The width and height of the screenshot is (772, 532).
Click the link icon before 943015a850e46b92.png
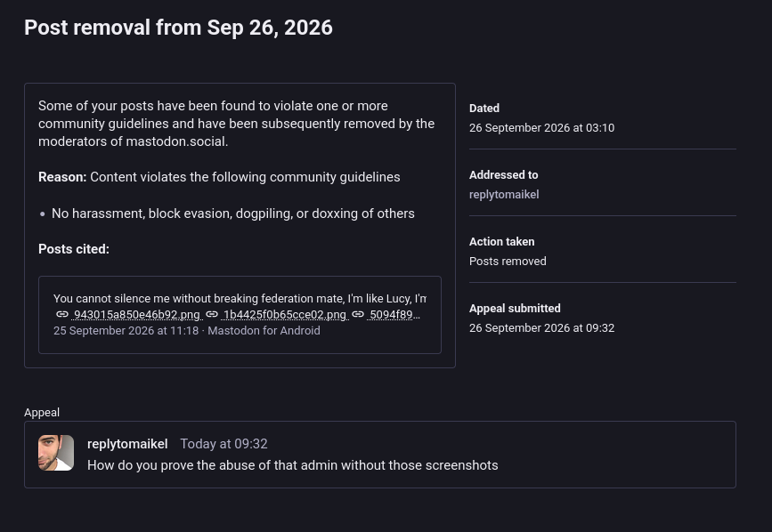(62, 314)
